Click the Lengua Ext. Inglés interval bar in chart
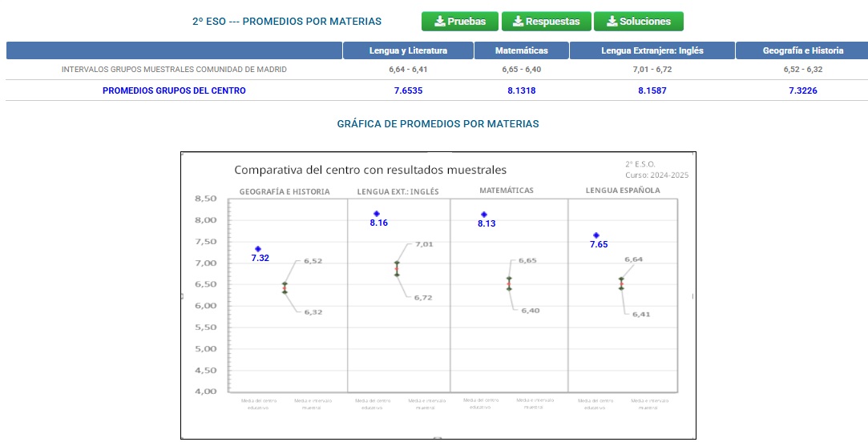This screenshot has width=868, height=442. tap(397, 268)
